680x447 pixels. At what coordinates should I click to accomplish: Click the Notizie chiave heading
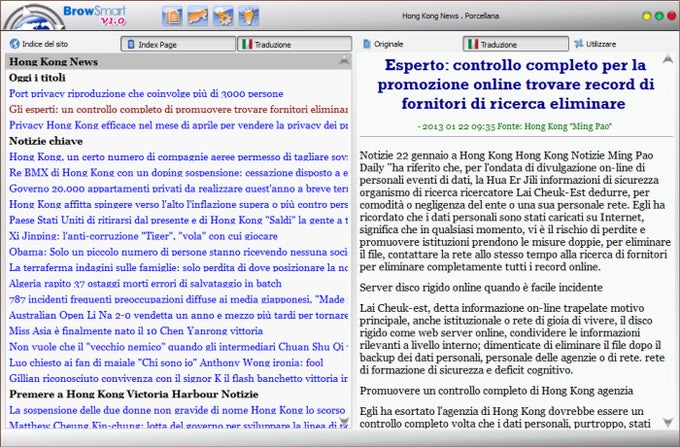(46, 141)
